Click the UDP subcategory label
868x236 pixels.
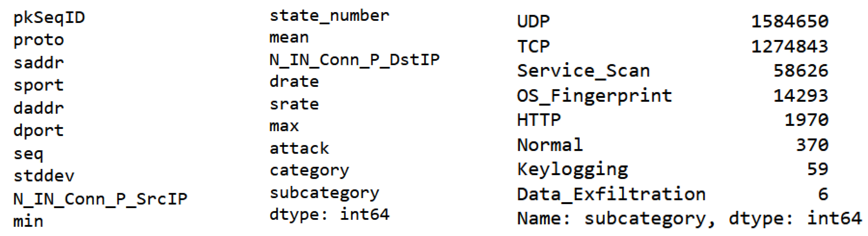tap(533, 22)
